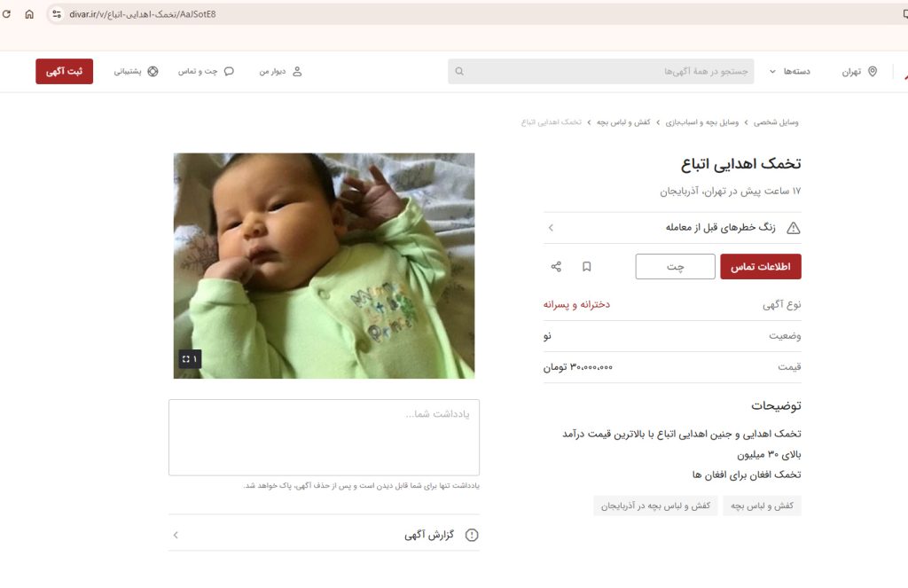Expand the گزارش آگهی report row

click(x=325, y=535)
